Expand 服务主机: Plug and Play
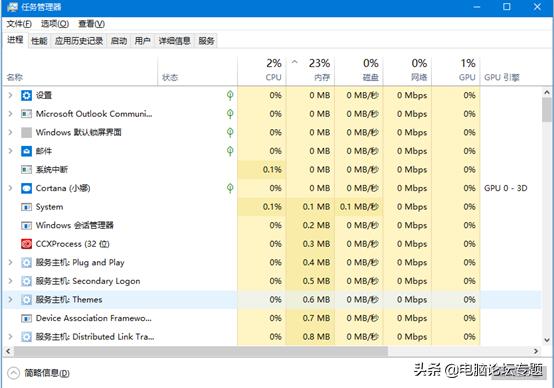Image resolution: width=554 pixels, height=388 pixels. click(x=10, y=263)
